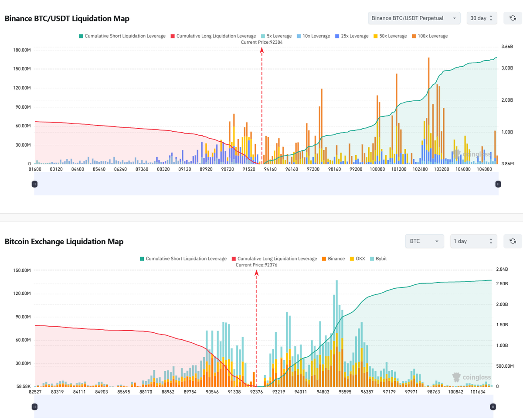This screenshot has height=420, width=523.
Task: Click the left zoom handle of bottom chart
Action: (34, 406)
